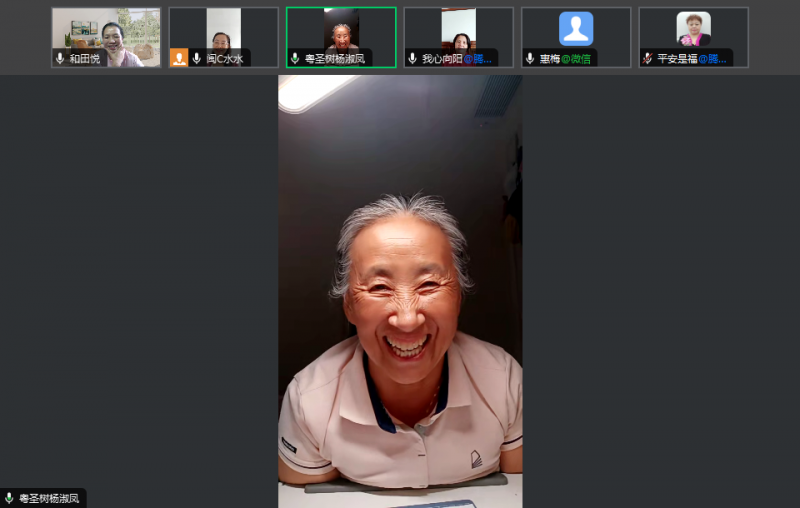Select 我心向阳's video thumbnail

click(x=458, y=28)
